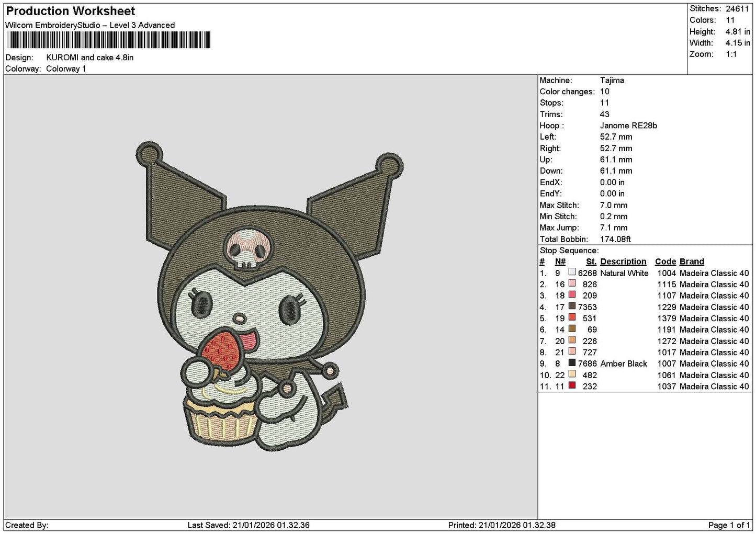Click the 'Brand' column header

(692, 262)
